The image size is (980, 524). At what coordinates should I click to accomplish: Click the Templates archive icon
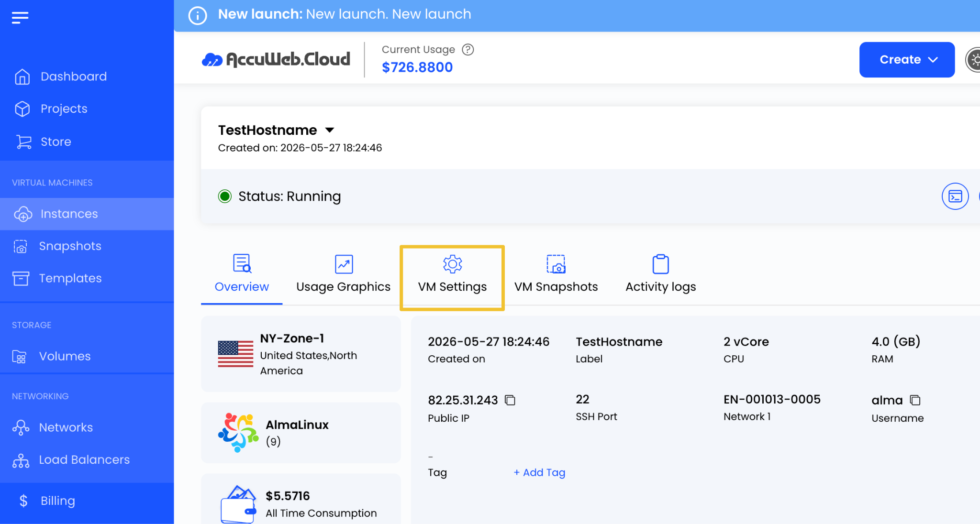[x=21, y=278]
